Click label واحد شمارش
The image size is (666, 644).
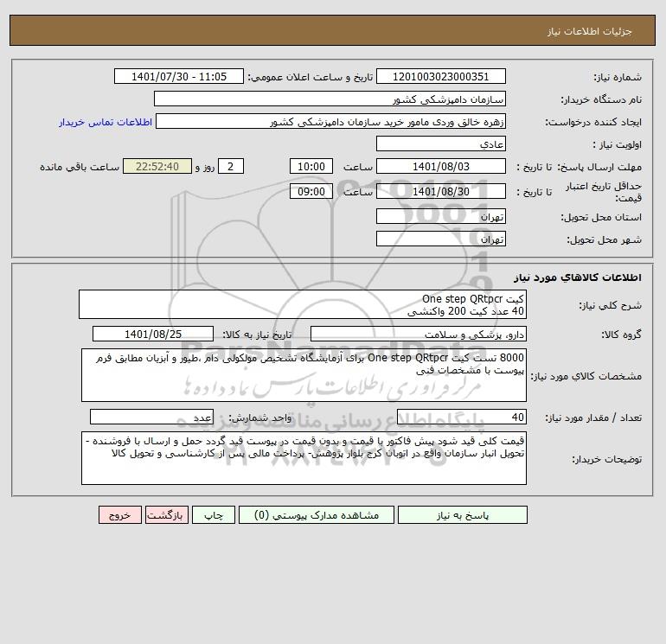[260, 418]
